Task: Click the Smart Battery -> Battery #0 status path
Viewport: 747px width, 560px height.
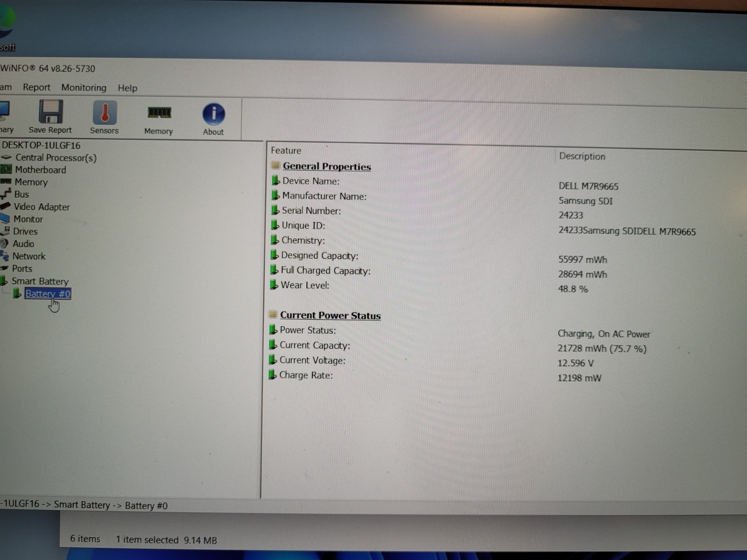Action: click(111, 505)
